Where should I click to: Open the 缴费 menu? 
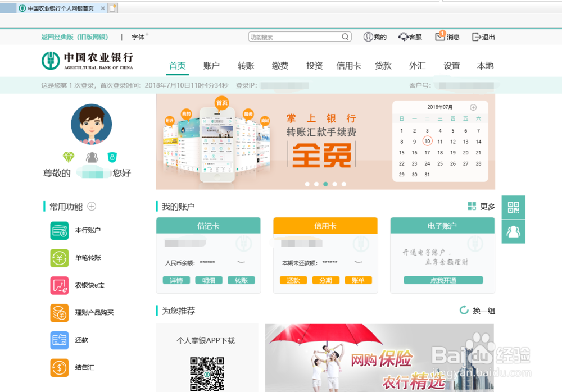tap(280, 66)
